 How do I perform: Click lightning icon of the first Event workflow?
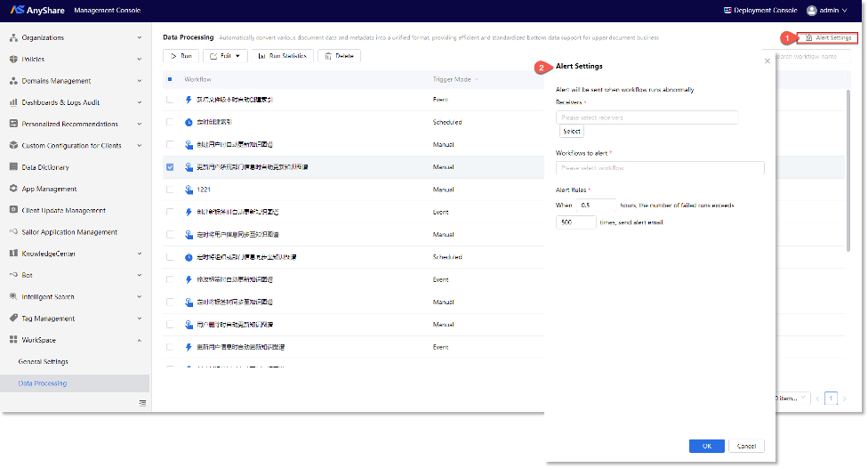(x=189, y=100)
